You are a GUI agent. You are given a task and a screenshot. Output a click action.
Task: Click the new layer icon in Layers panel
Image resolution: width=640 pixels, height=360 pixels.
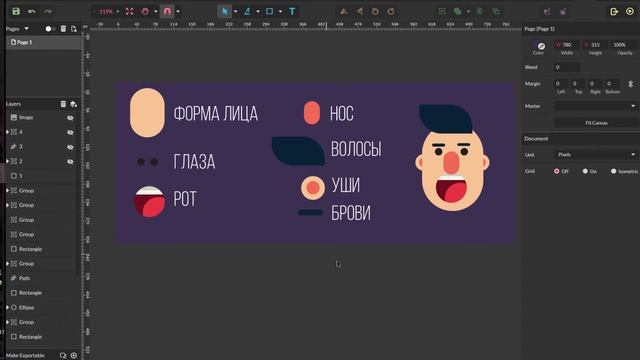(x=73, y=104)
